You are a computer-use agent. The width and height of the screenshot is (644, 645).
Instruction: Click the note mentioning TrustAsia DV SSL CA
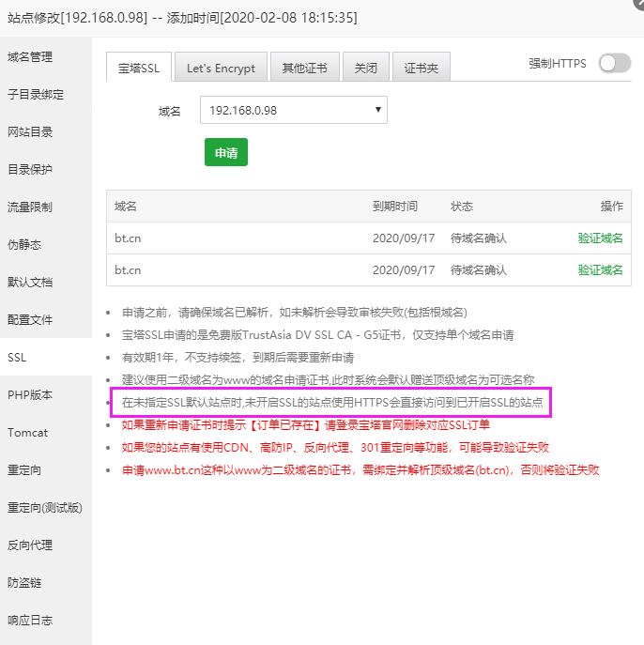[x=318, y=335]
